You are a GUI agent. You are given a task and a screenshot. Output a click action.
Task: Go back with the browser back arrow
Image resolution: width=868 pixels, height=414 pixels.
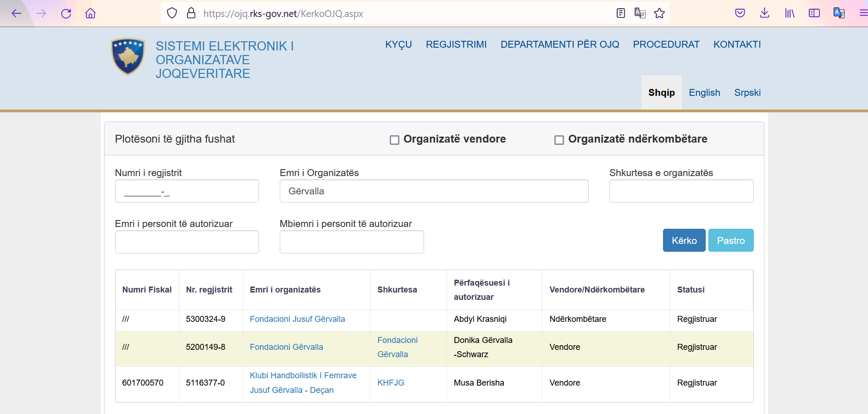coord(17,13)
